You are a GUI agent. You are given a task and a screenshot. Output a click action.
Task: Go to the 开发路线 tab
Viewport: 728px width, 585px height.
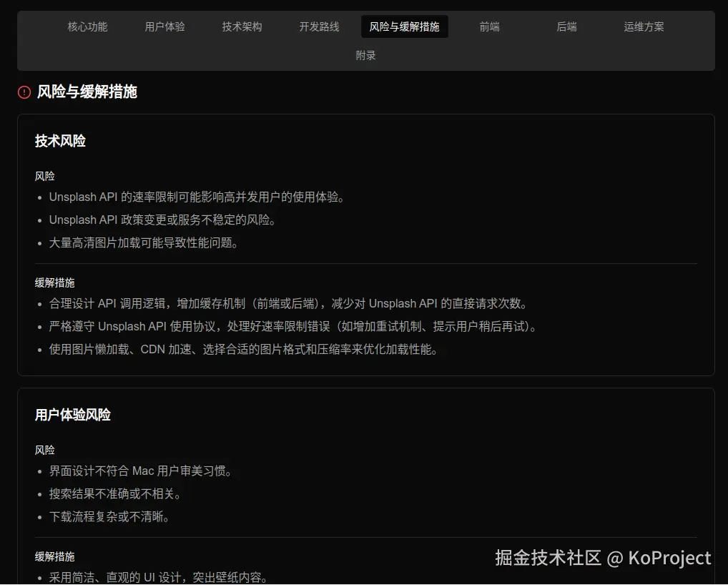point(319,26)
